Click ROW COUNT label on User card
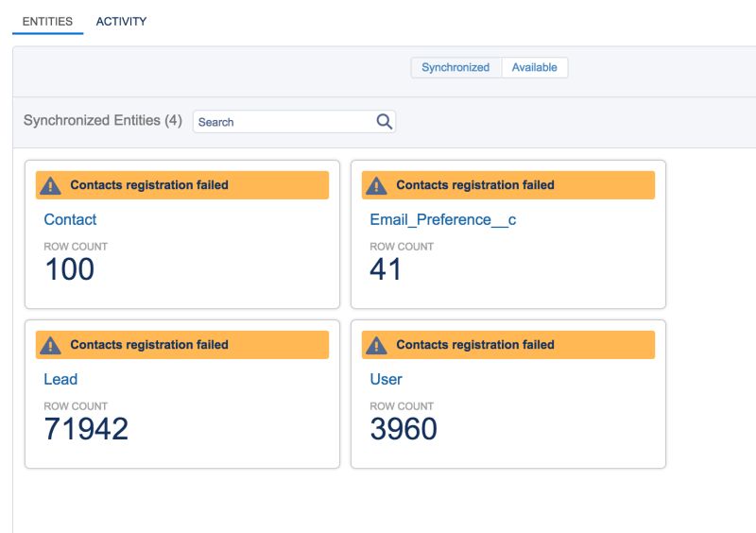Screen dimensions: 756x533 point(402,406)
